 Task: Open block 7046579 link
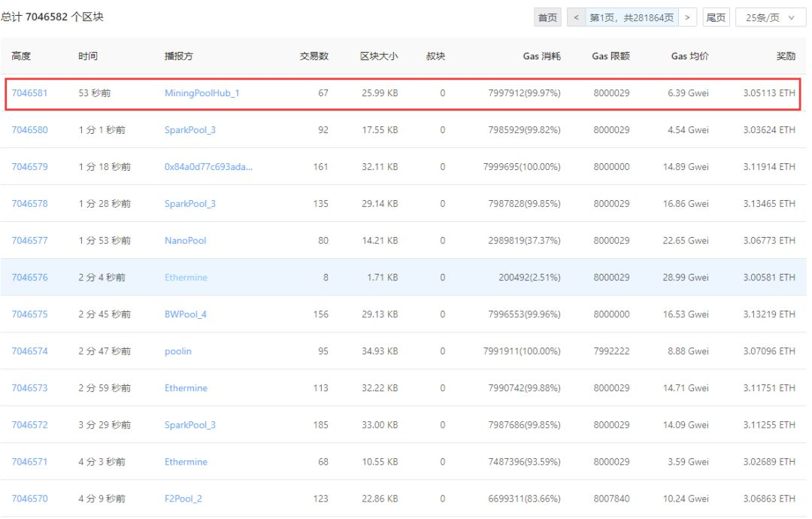29,167
